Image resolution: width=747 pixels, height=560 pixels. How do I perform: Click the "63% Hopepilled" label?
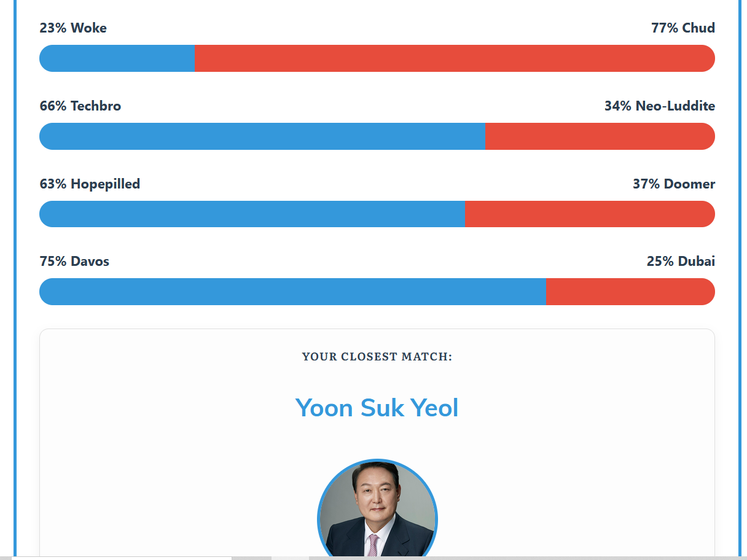[x=90, y=184]
